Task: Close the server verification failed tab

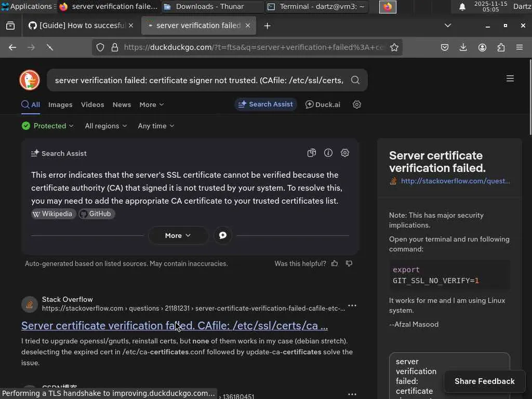Action: pos(248,26)
